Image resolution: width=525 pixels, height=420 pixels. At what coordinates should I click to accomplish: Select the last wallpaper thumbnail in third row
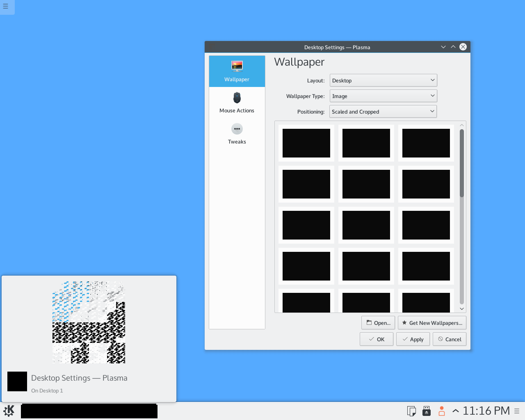tap(426, 225)
